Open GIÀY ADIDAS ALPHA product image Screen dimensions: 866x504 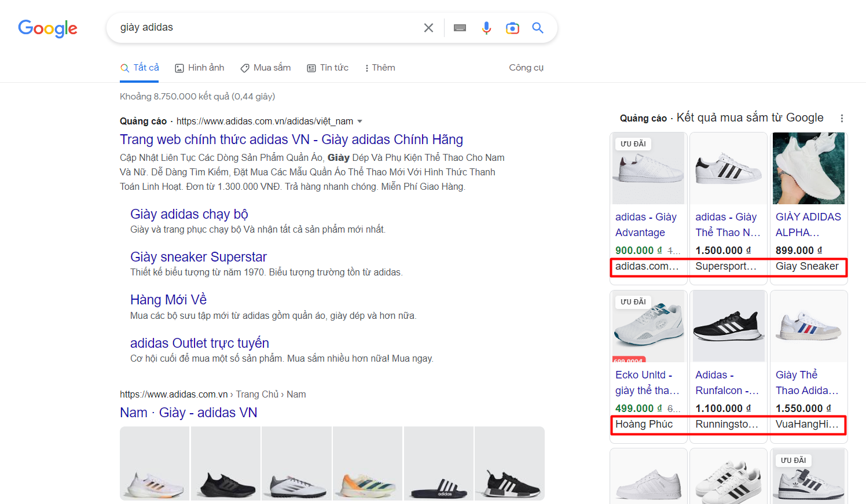click(x=809, y=168)
